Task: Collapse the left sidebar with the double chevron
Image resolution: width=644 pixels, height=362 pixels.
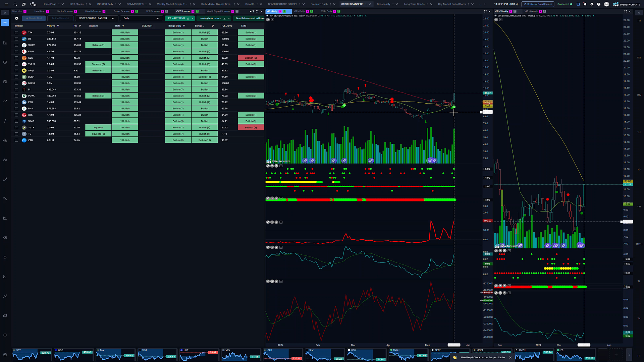Action: pyautogui.click(x=5, y=12)
